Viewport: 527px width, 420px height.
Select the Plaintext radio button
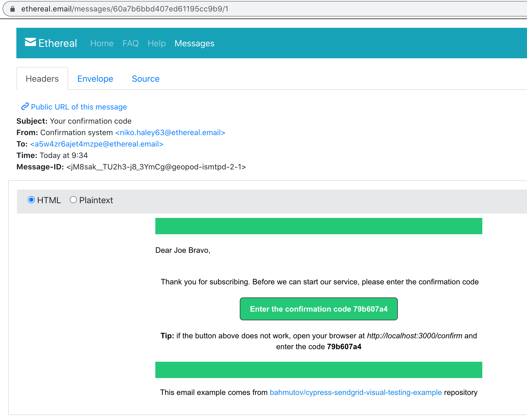tap(73, 200)
